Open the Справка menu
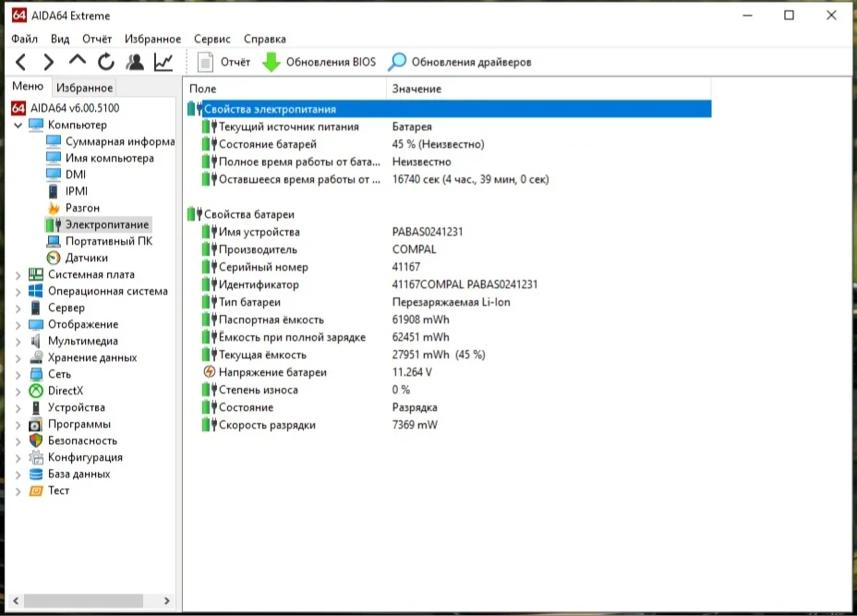 [x=264, y=39]
